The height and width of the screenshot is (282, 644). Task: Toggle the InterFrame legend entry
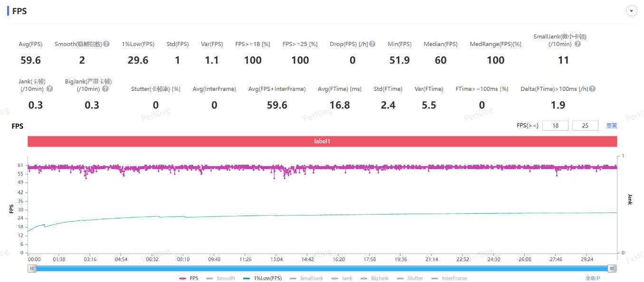[x=449, y=278]
